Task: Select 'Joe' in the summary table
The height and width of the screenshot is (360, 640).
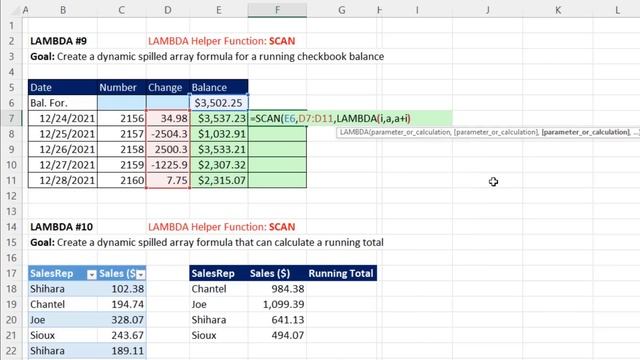Action: coord(219,304)
